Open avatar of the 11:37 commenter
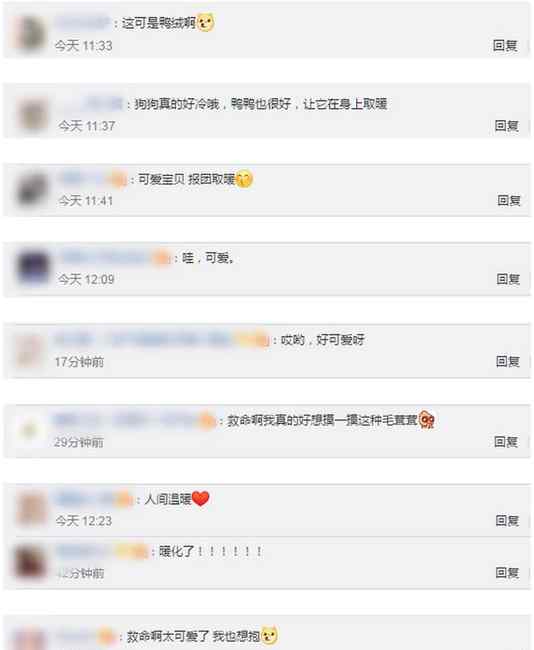Screen dimensions: 534x650 pos(32,115)
